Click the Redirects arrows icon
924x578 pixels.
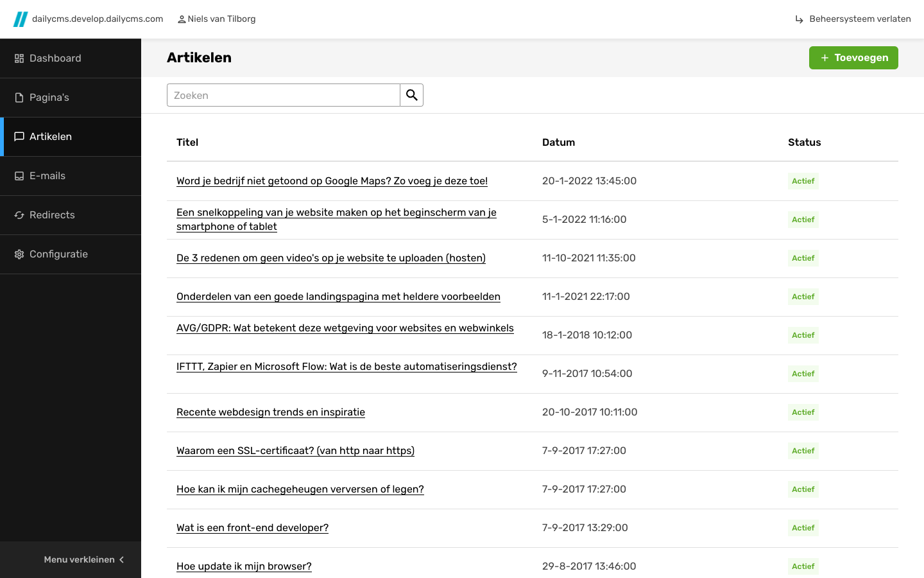tap(19, 215)
